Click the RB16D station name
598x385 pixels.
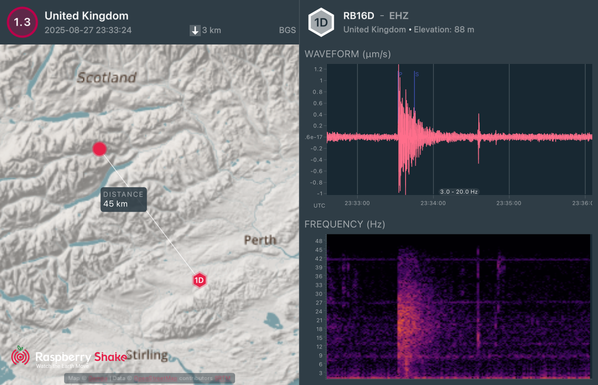[358, 16]
